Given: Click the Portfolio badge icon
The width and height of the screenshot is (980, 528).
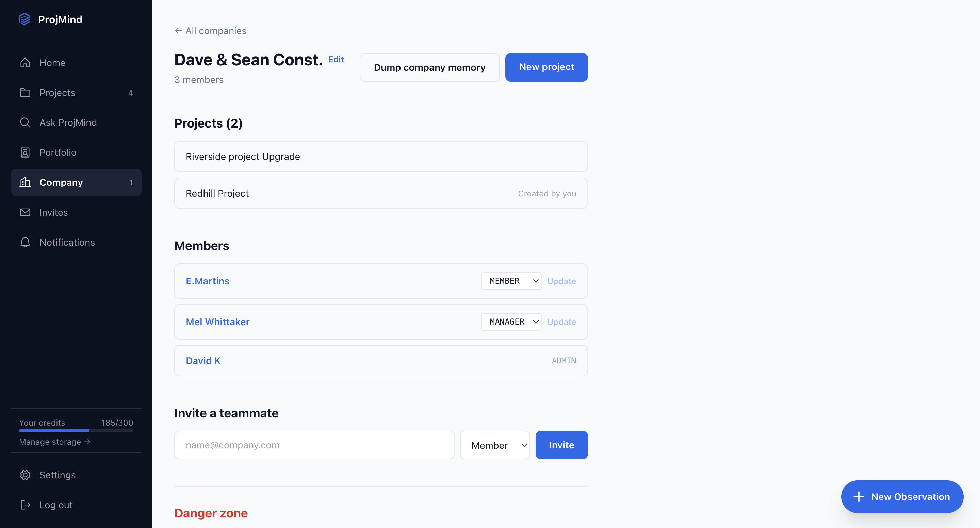Looking at the screenshot, I should [25, 152].
